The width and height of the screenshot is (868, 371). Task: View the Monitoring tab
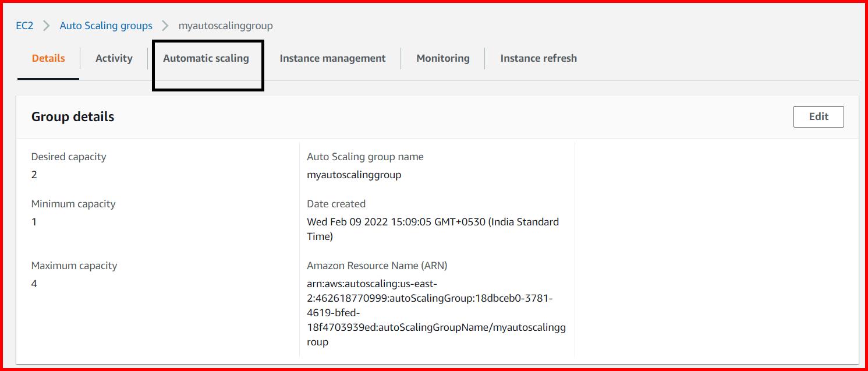pos(442,58)
